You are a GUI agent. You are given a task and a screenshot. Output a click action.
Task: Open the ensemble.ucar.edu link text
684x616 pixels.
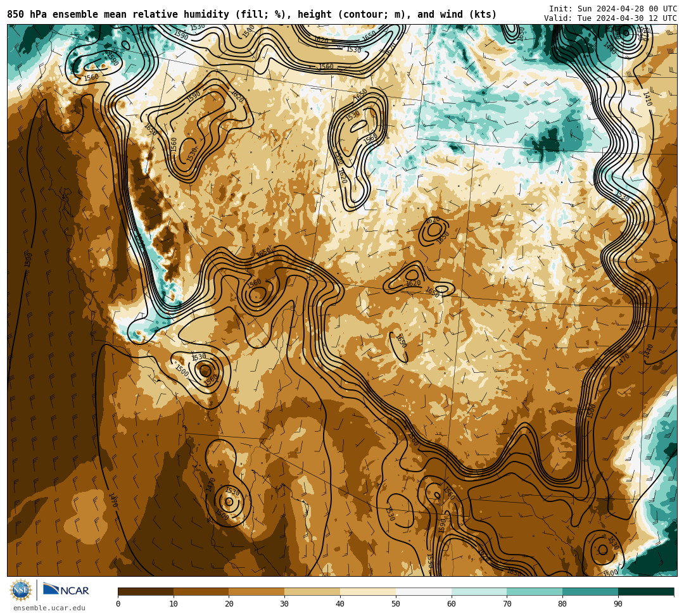point(49,608)
